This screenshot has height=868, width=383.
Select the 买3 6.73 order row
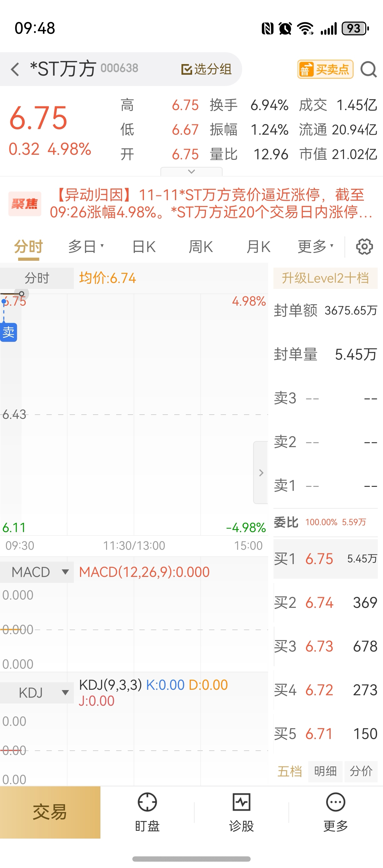[325, 646]
